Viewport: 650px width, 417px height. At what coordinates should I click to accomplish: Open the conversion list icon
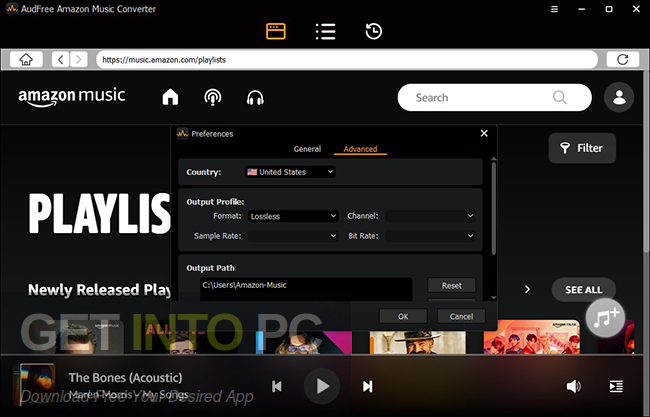tap(325, 31)
